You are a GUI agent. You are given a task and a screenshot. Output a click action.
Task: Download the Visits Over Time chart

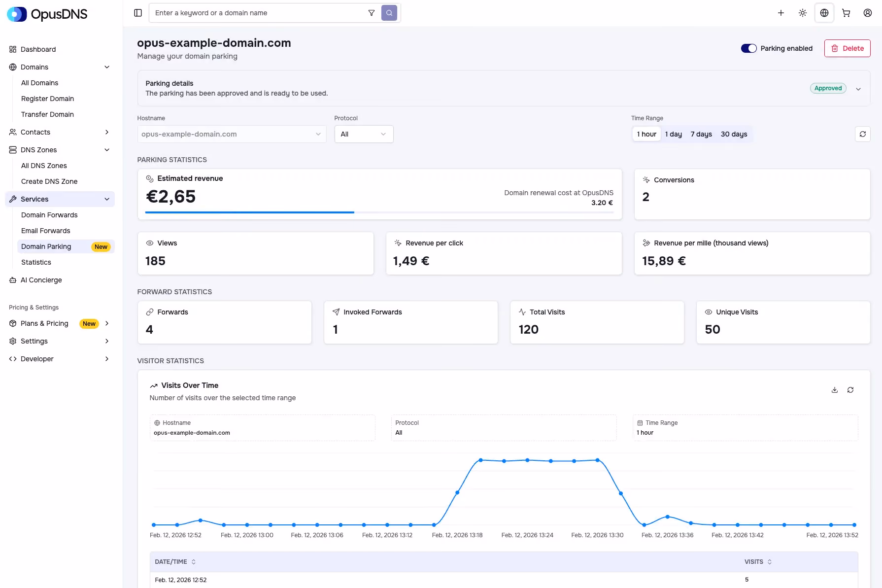(835, 390)
